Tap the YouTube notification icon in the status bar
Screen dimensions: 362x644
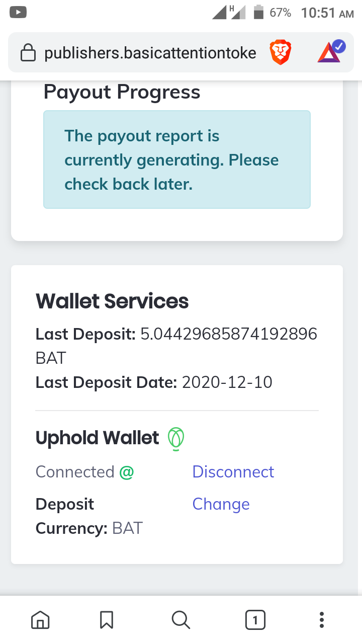(19, 12)
